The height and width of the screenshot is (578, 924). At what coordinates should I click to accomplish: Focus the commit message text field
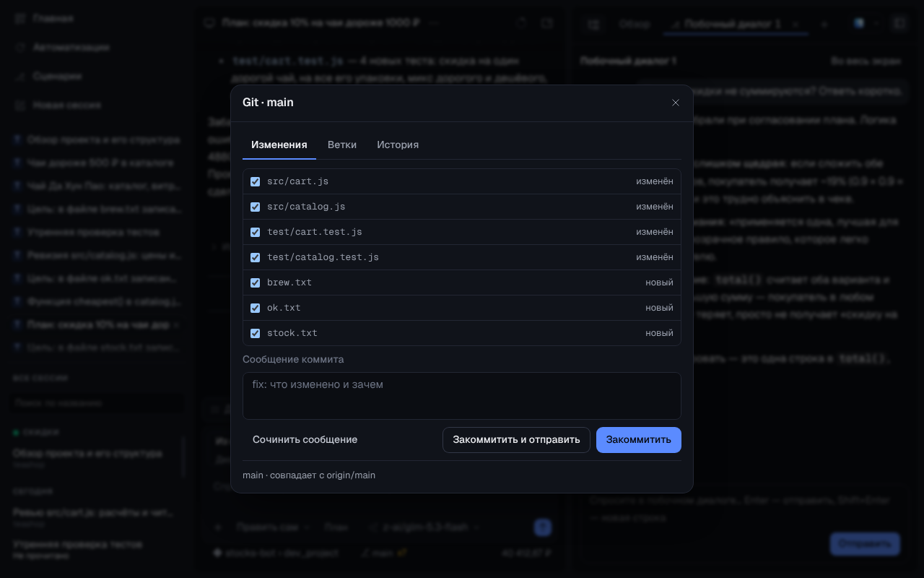(462, 396)
